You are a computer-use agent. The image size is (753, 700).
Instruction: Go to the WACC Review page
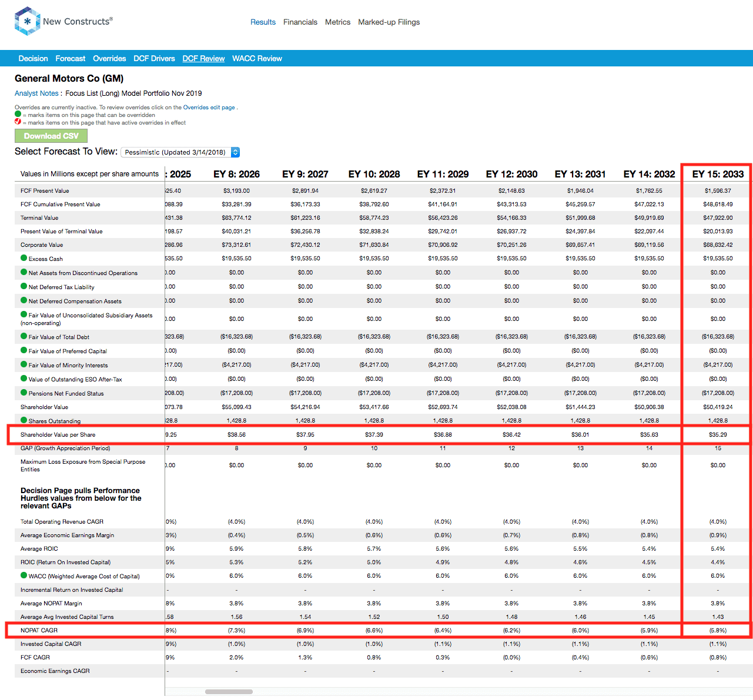257,58
